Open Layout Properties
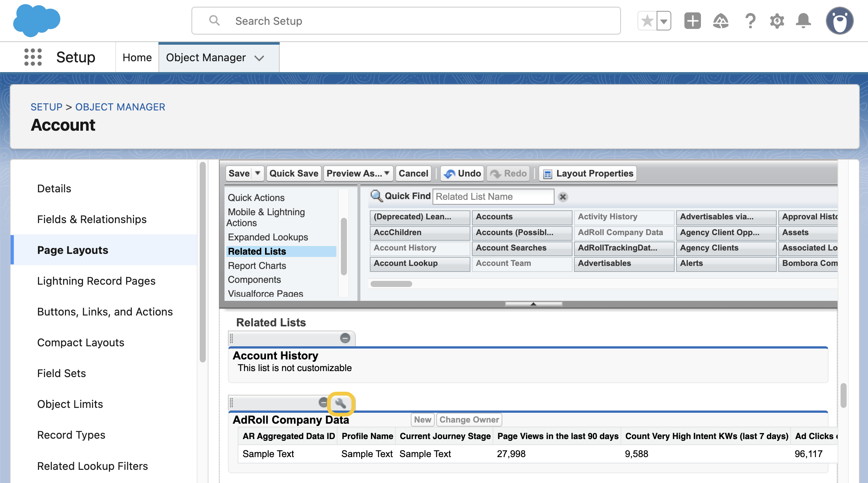This screenshot has height=483, width=868. click(588, 174)
